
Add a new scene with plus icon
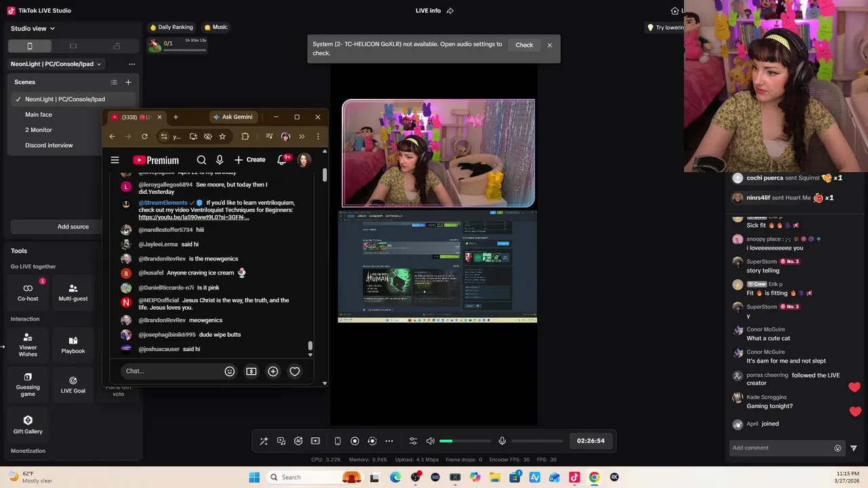128,82
